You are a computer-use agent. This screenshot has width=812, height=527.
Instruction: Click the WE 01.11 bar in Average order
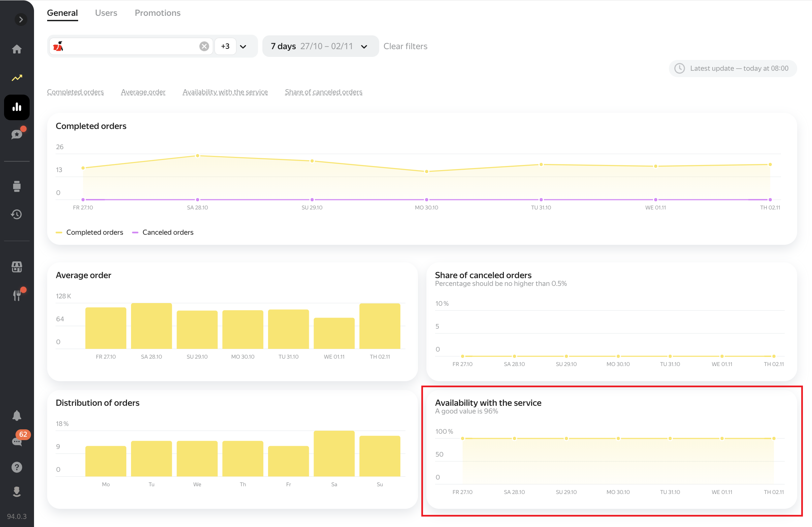pos(334,333)
